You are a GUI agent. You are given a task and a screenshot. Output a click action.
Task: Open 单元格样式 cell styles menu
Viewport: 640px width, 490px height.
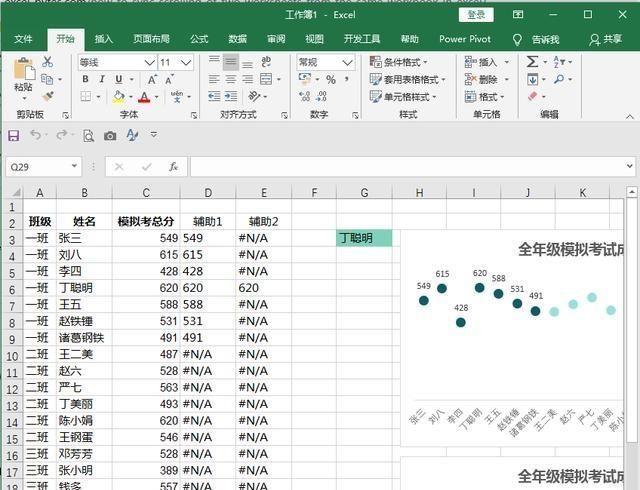tap(403, 97)
